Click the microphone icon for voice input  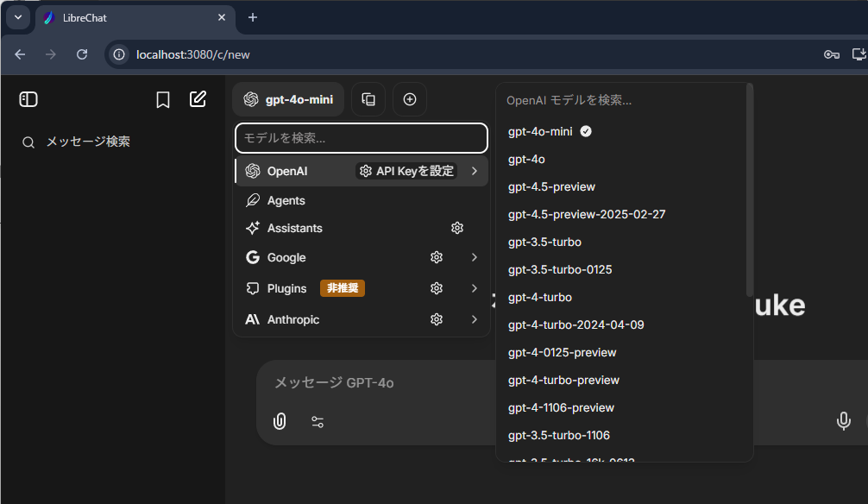[x=843, y=421]
